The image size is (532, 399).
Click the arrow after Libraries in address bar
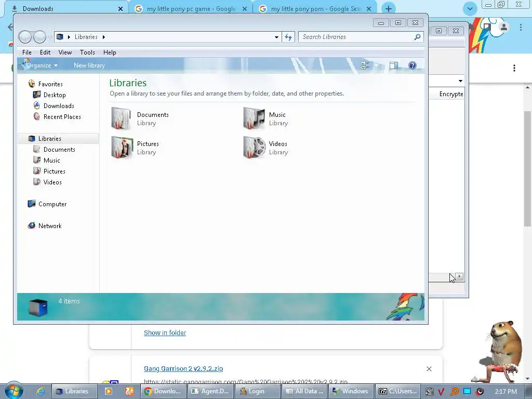click(x=103, y=37)
